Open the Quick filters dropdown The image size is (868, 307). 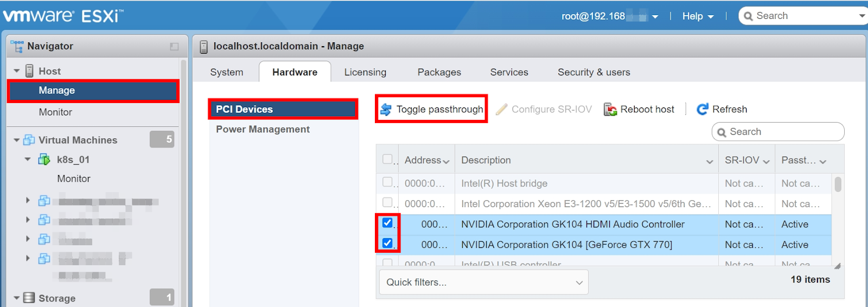click(483, 283)
